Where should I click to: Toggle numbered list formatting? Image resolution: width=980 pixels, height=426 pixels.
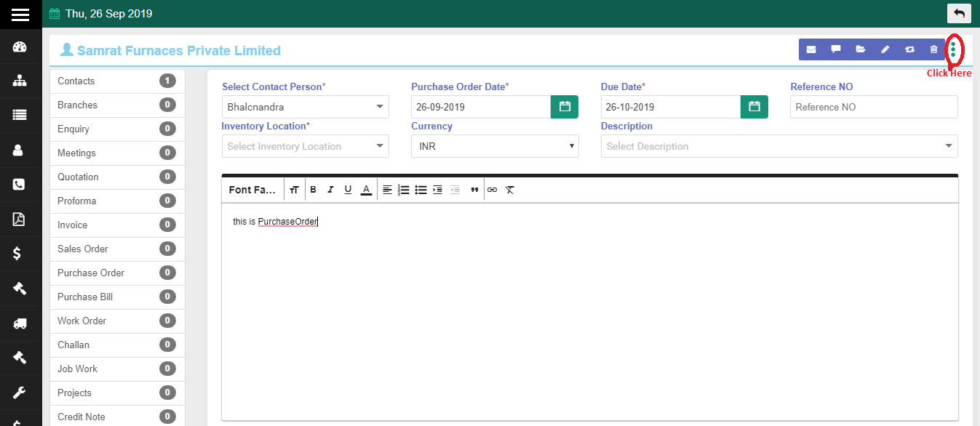pyautogui.click(x=404, y=190)
